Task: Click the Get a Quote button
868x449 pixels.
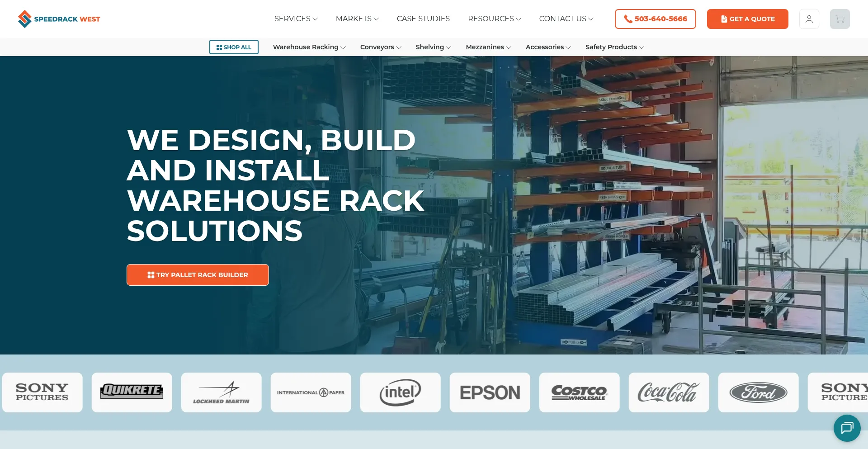Action: click(x=747, y=19)
